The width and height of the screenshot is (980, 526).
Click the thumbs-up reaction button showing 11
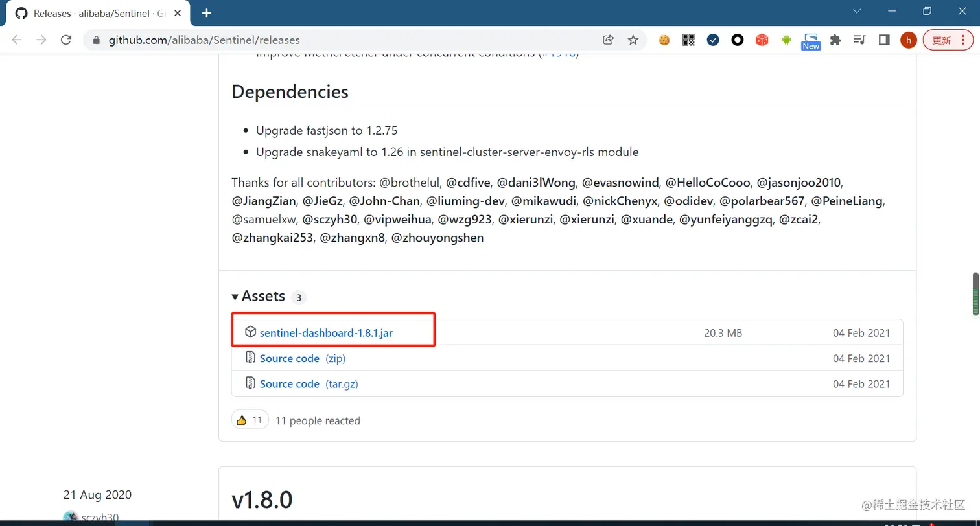[250, 420]
